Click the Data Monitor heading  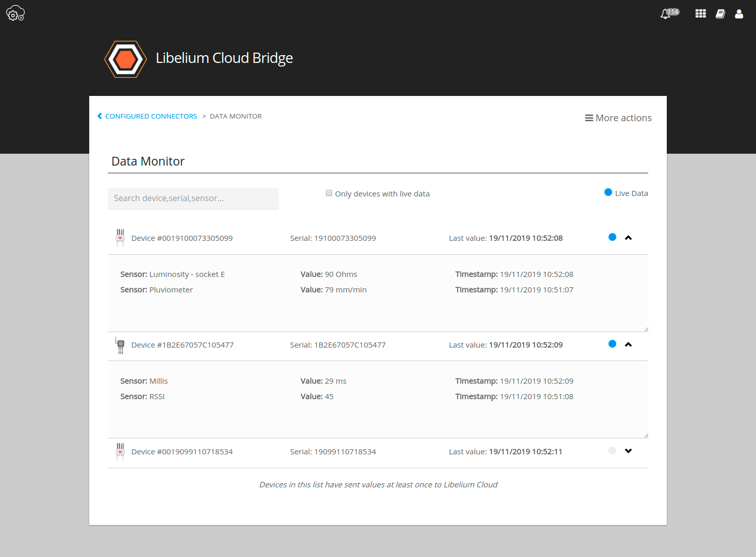pyautogui.click(x=148, y=161)
